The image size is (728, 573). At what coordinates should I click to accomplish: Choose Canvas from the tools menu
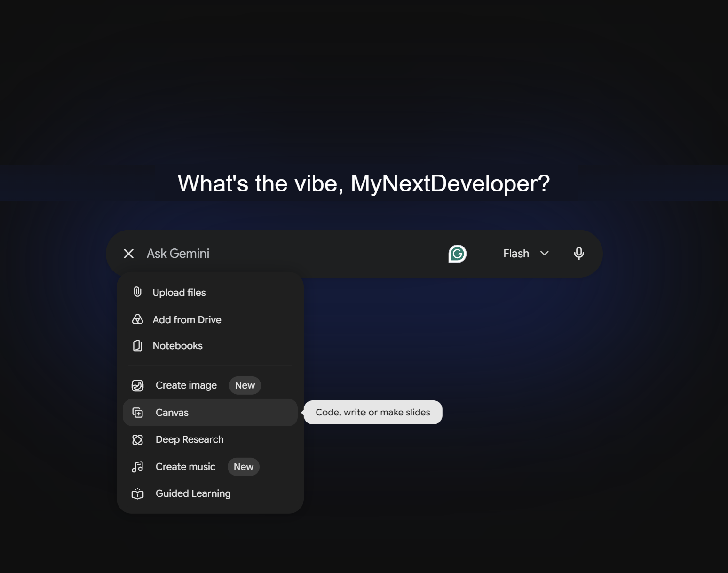point(210,413)
